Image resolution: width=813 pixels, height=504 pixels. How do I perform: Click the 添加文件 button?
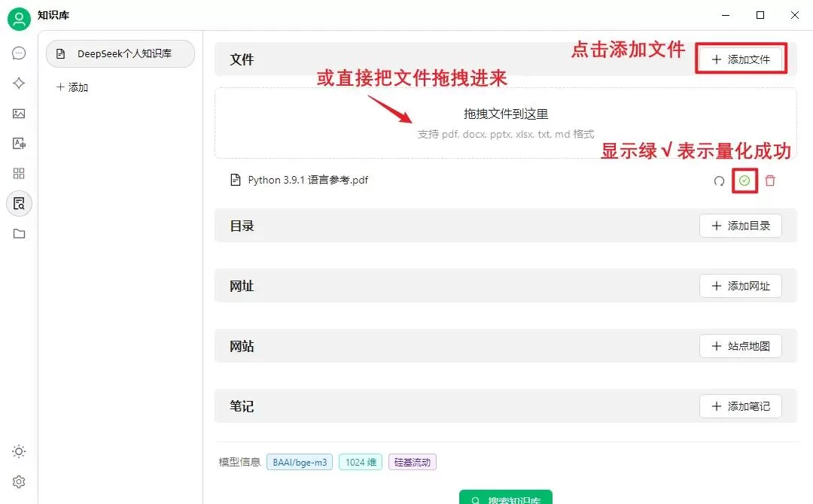[x=741, y=59]
